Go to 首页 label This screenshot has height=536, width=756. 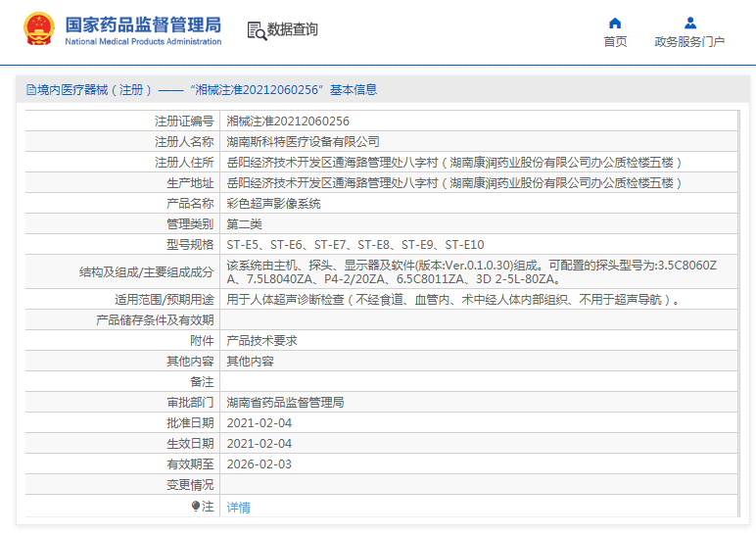pos(615,41)
